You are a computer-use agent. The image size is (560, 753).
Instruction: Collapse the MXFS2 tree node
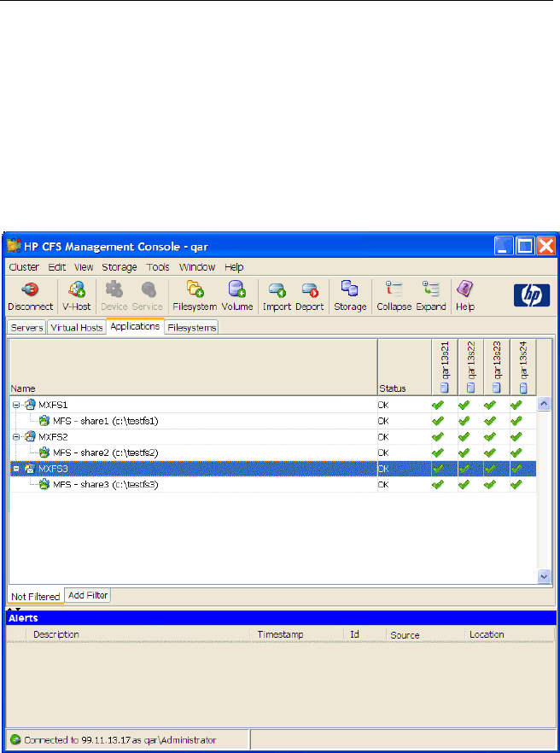(x=16, y=436)
